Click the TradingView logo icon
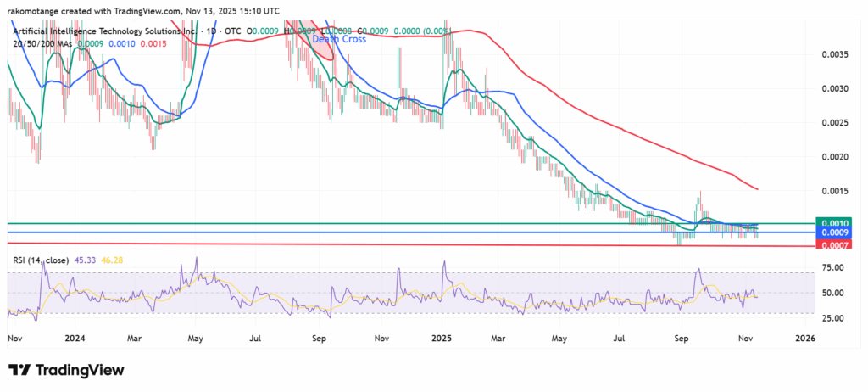This screenshot has width=868, height=392. coord(20,370)
